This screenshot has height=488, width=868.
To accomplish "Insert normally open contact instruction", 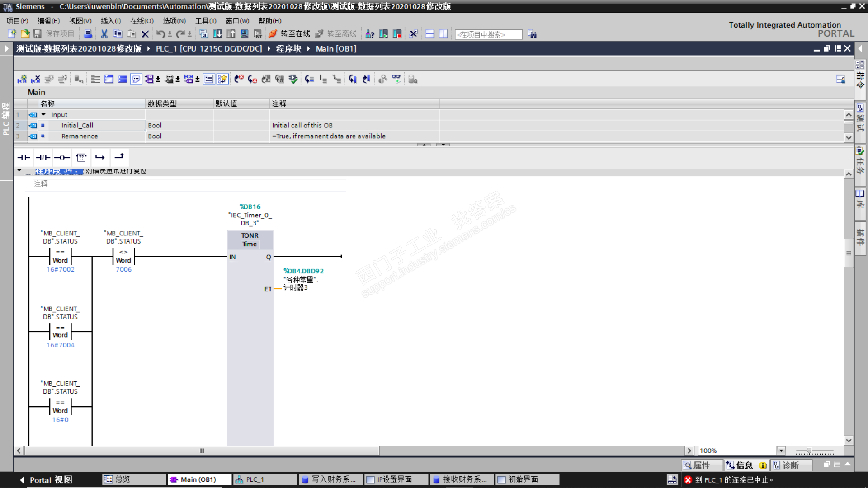I will pyautogui.click(x=24, y=157).
